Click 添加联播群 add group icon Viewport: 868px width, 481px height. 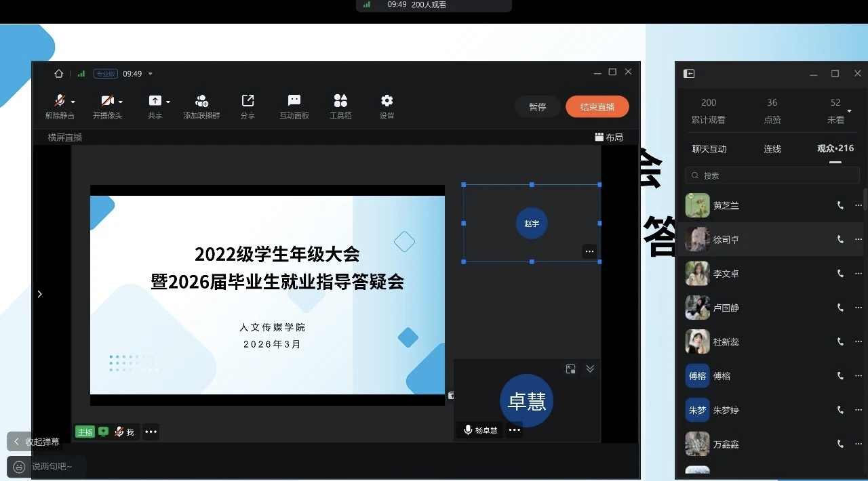(x=201, y=106)
